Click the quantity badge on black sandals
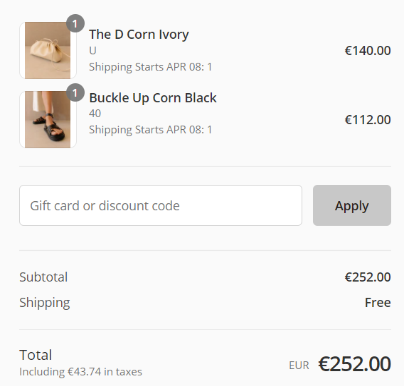The image size is (404, 386). click(x=75, y=92)
